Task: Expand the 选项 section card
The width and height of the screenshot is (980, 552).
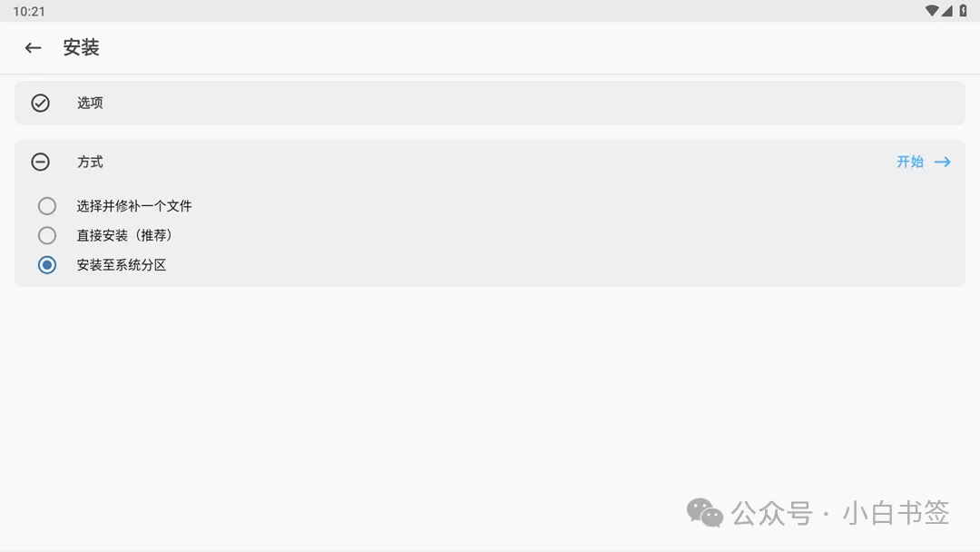Action: click(x=490, y=103)
